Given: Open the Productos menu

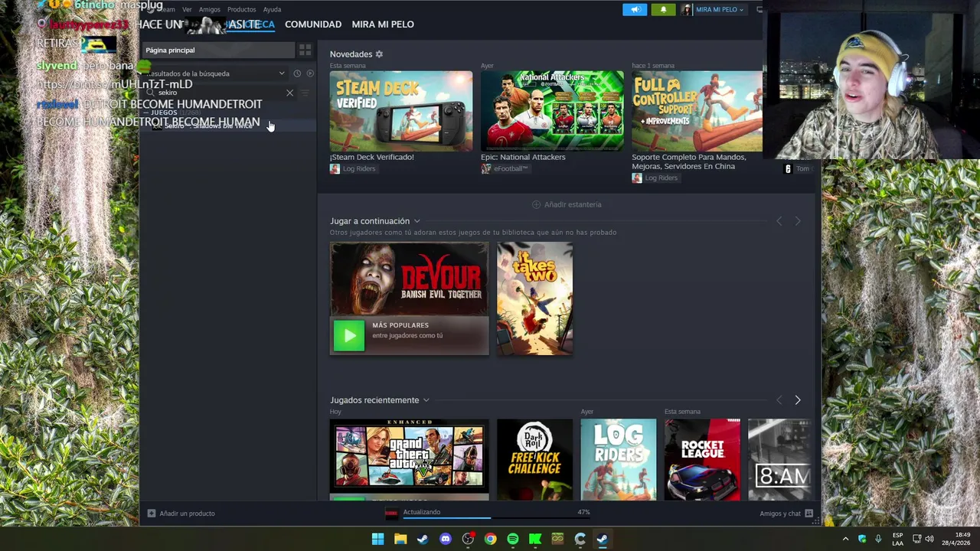Looking at the screenshot, I should tap(241, 9).
